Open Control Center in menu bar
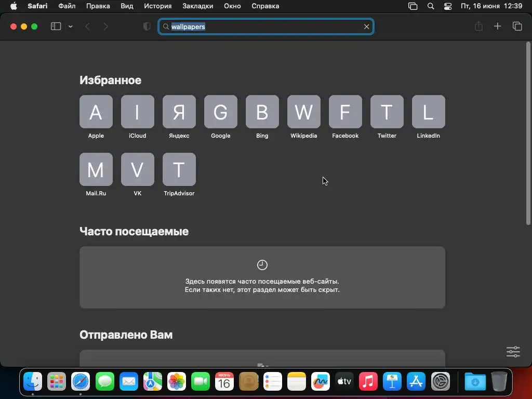Viewport: 532px width, 399px height. pos(448,6)
